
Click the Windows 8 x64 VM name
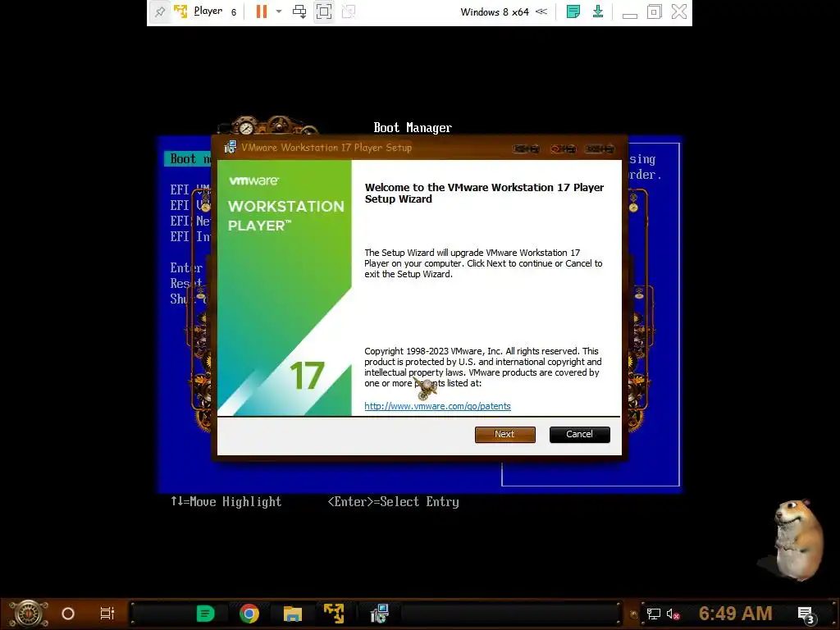pos(495,11)
